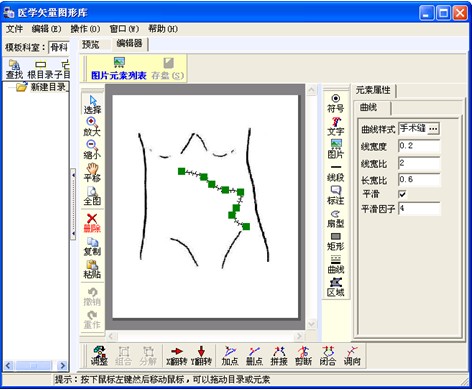
Task: Click the left panel splitter collapse handle
Action: coord(73,204)
